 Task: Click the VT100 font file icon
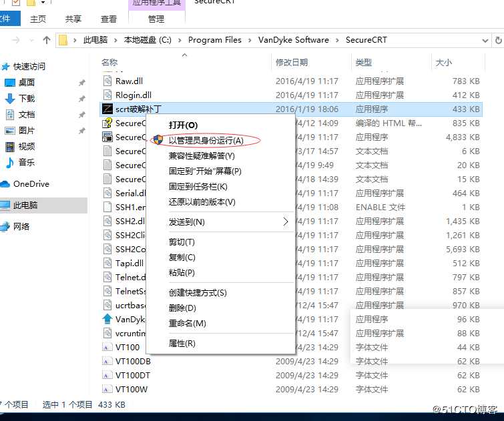coord(107,347)
